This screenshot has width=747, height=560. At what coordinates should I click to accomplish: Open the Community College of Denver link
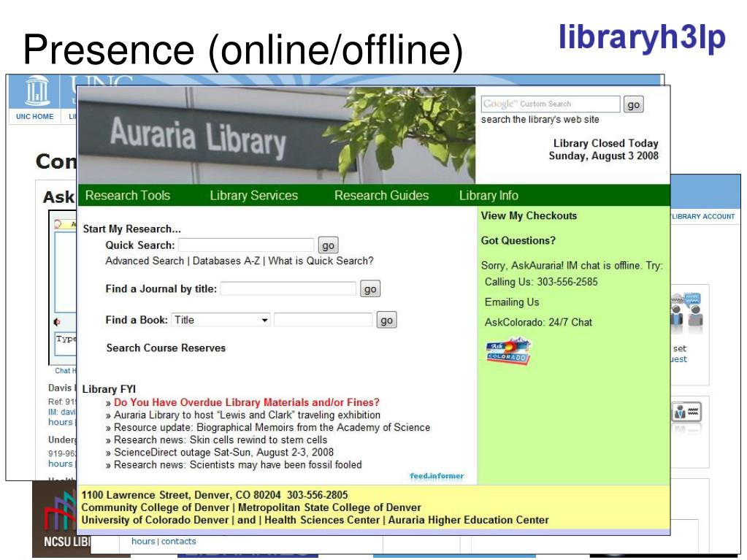pos(156,507)
